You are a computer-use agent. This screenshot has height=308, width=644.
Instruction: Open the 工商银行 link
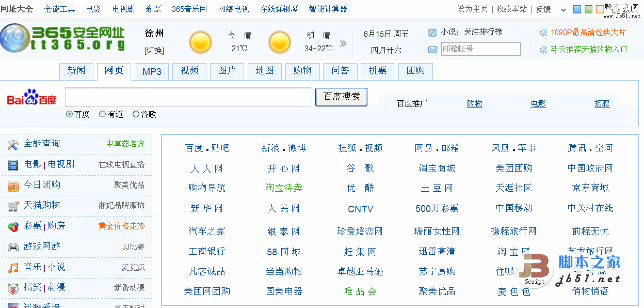207,252
